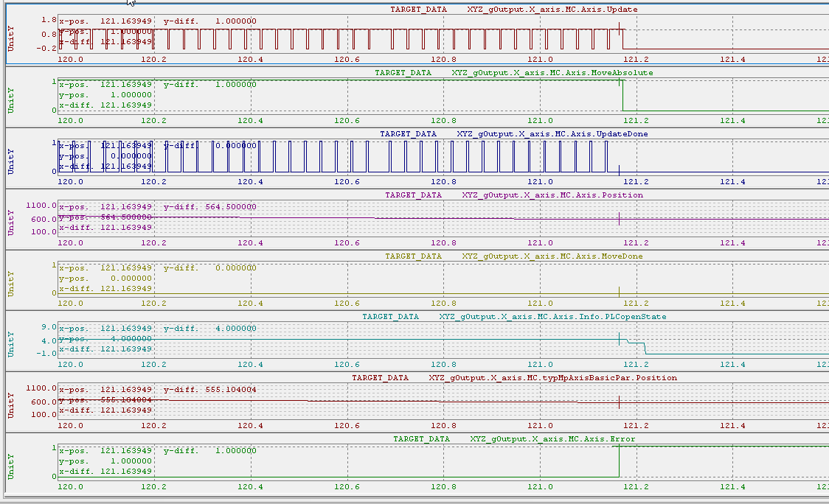Select the Axis.Update chart title
This screenshot has height=504, width=829.
pyautogui.click(x=514, y=10)
